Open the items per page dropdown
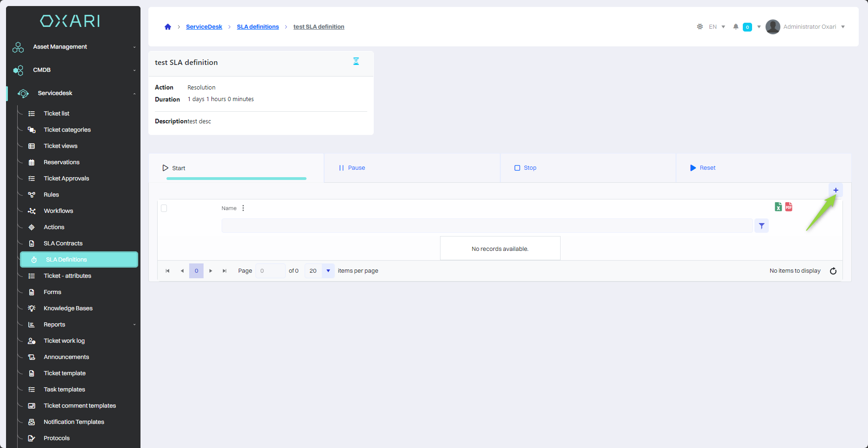 pyautogui.click(x=328, y=271)
